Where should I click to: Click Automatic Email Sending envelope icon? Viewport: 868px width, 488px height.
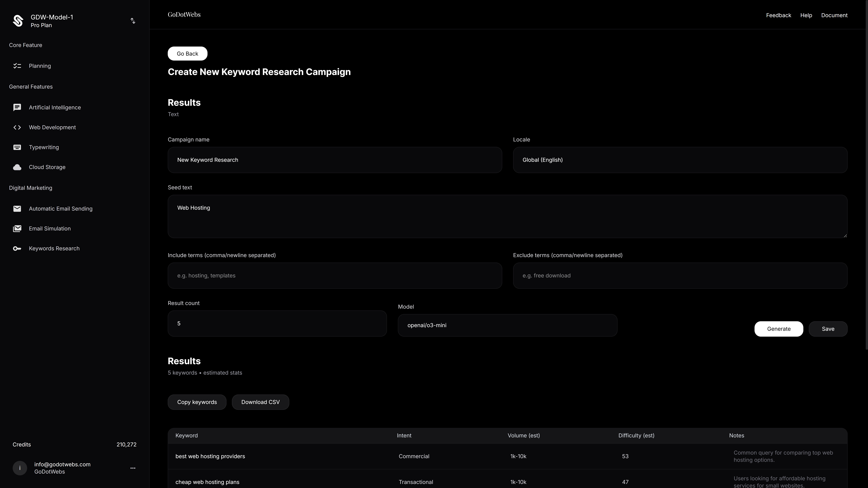[17, 209]
